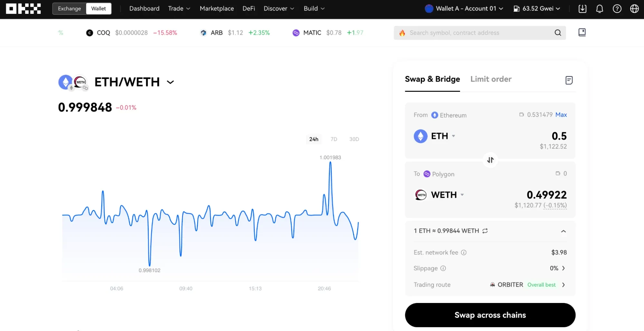Click the ARB ticker item

235,33
